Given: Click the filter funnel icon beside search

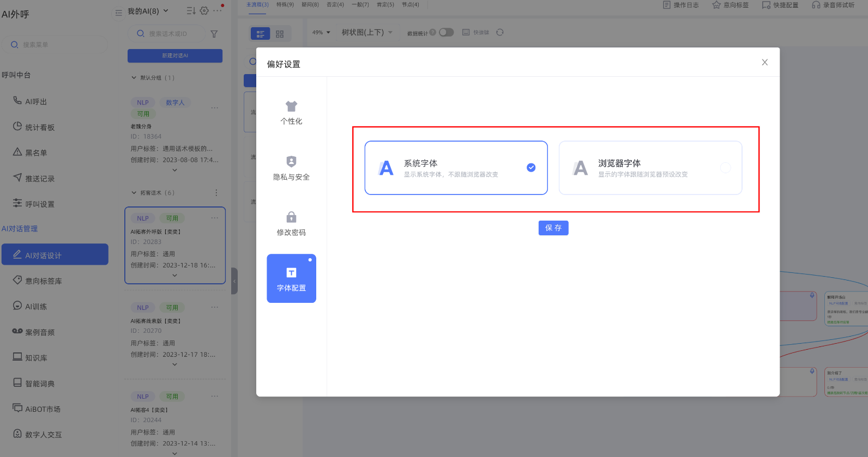Looking at the screenshot, I should click(214, 34).
